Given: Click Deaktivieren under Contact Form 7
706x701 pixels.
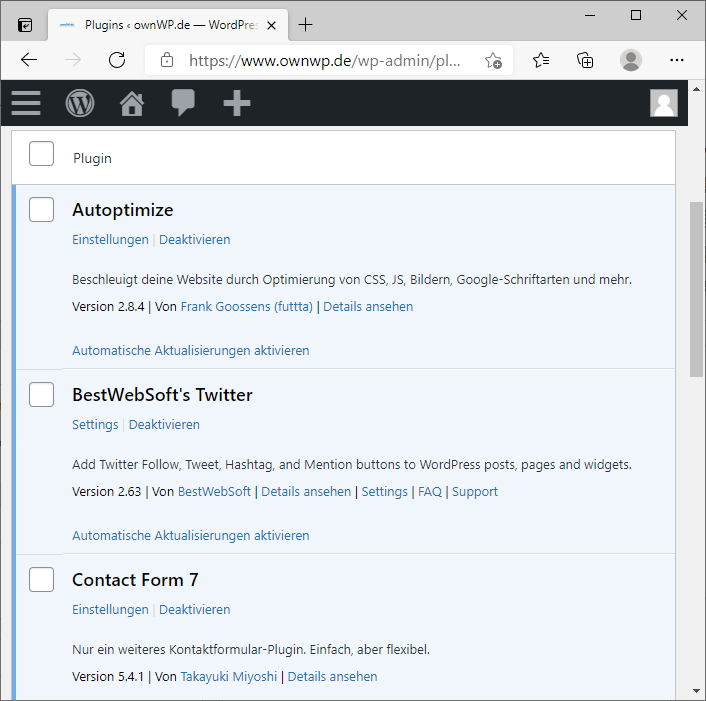Looking at the screenshot, I should (195, 610).
